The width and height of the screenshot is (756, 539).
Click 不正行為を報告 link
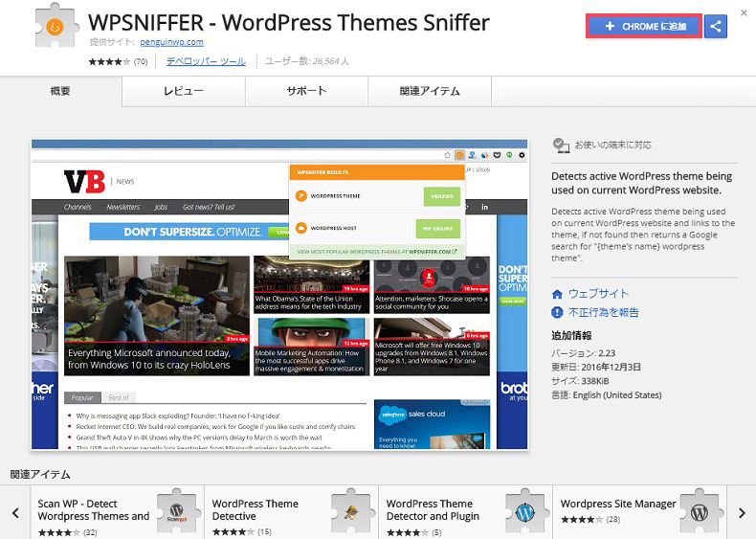tap(604, 312)
